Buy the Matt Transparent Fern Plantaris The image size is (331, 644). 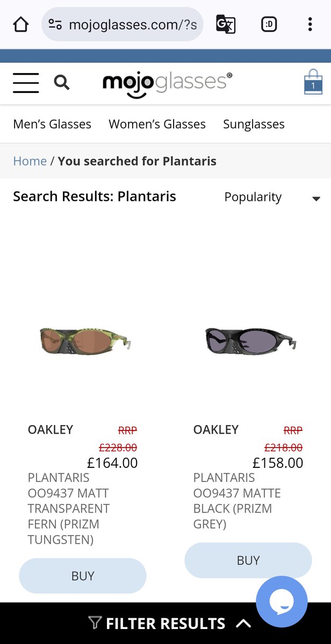pyautogui.click(x=83, y=576)
